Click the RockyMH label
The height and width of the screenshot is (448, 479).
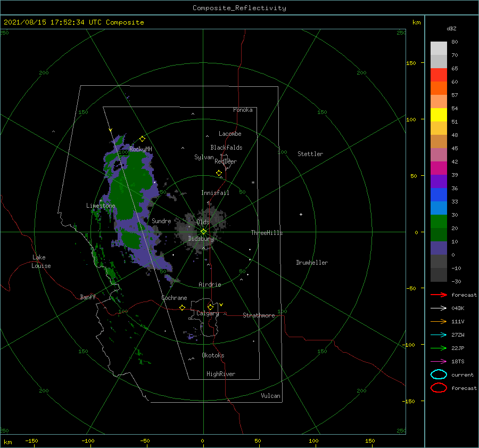141,149
